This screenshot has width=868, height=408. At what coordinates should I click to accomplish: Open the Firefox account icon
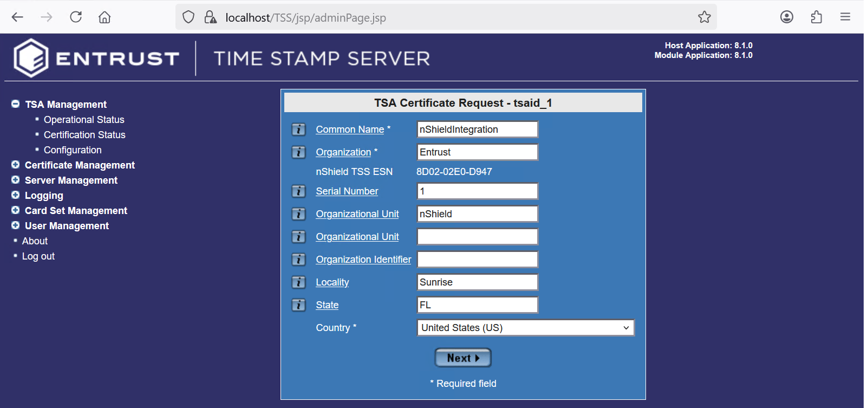pyautogui.click(x=787, y=17)
